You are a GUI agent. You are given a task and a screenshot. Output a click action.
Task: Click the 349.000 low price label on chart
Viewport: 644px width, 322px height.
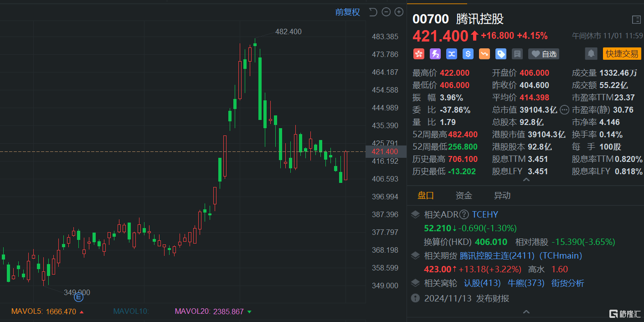click(x=77, y=292)
